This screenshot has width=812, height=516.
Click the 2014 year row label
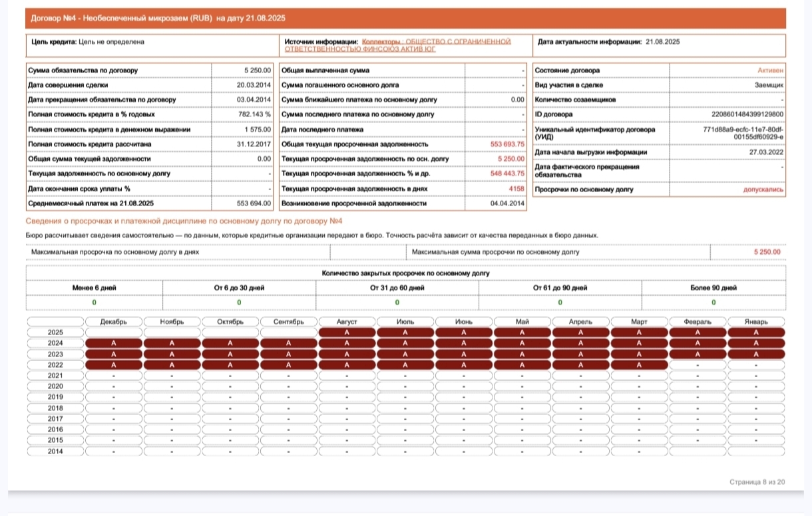click(55, 451)
